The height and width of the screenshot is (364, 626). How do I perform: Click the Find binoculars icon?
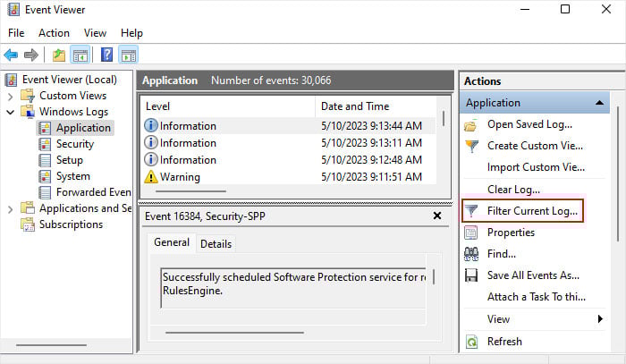pyautogui.click(x=471, y=254)
